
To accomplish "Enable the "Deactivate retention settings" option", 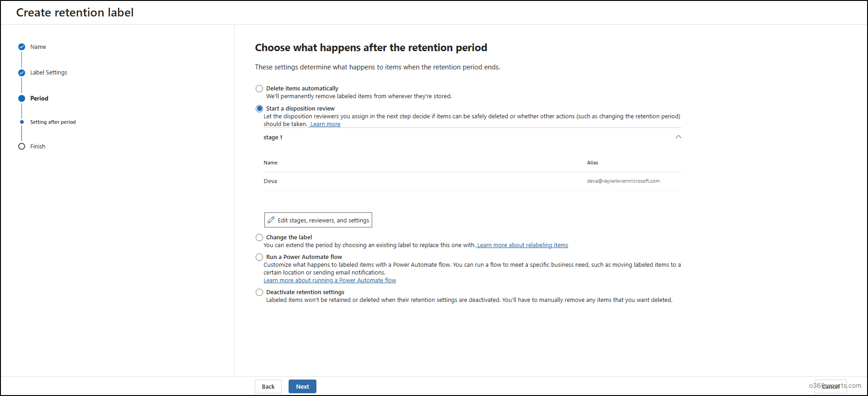I will pos(259,292).
